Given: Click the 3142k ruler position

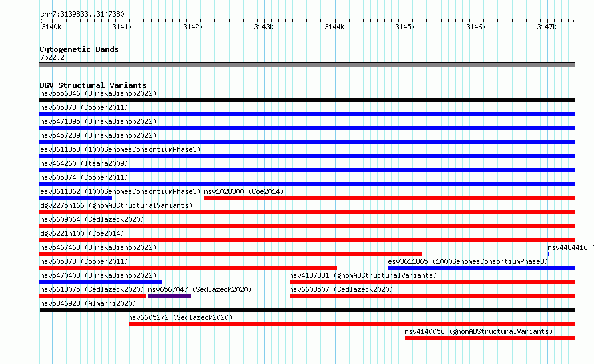Looking at the screenshot, I should click(193, 27).
